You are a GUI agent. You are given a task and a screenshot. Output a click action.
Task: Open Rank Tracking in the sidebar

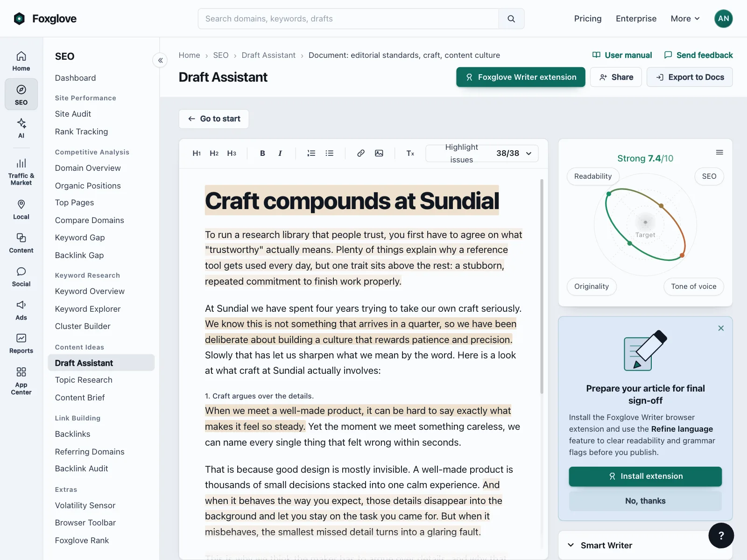pyautogui.click(x=81, y=132)
